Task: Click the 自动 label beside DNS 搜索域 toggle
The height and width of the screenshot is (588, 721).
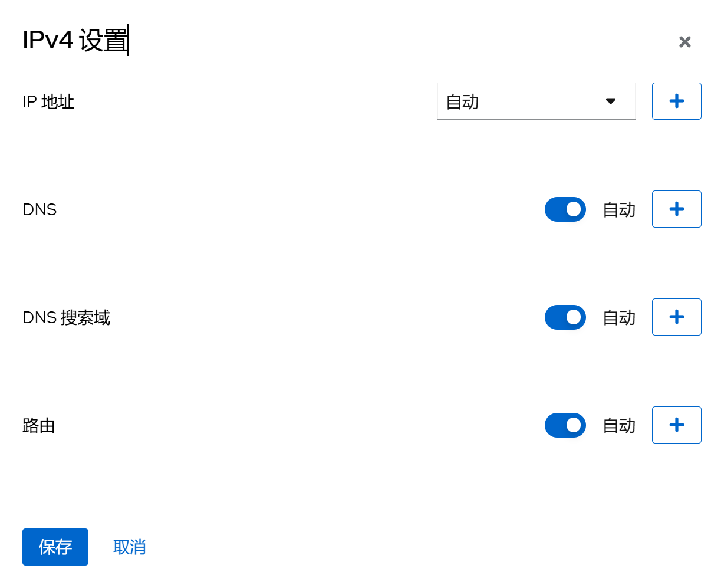Action: point(619,318)
